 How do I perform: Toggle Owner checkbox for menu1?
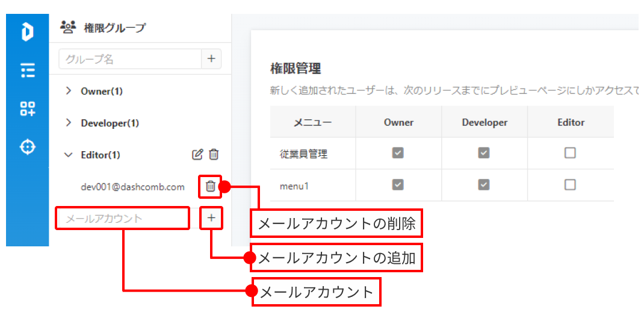click(398, 185)
